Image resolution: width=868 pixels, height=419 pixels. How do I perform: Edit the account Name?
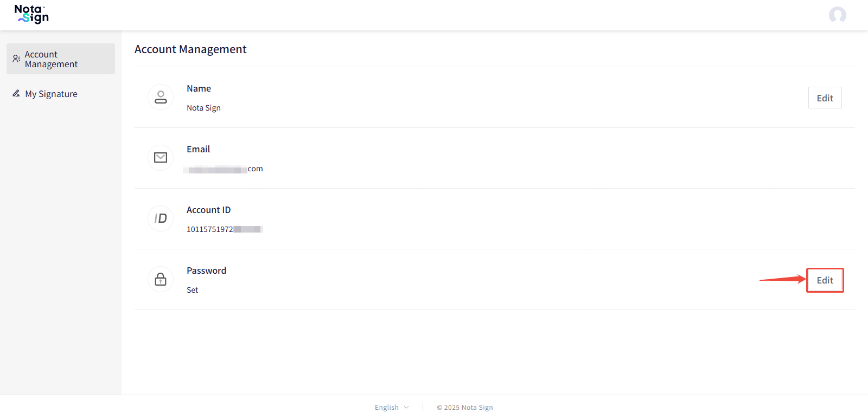(x=825, y=98)
